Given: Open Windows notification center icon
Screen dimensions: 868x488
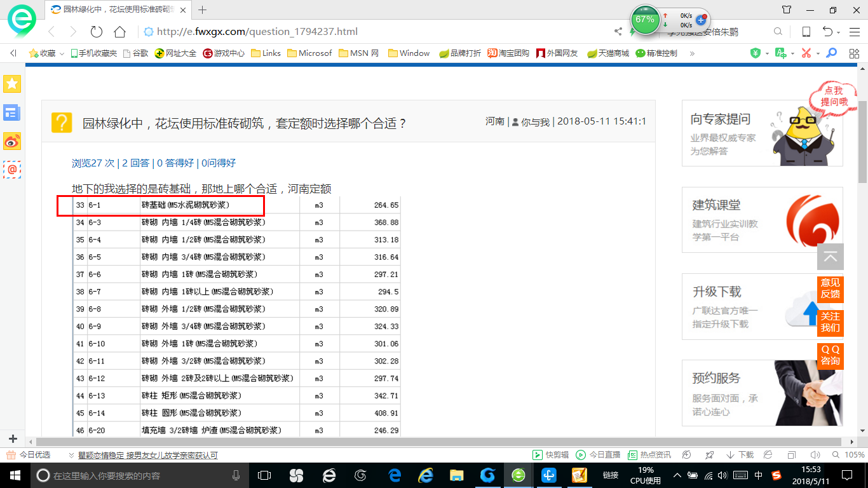Looking at the screenshot, I should pos(846,475).
